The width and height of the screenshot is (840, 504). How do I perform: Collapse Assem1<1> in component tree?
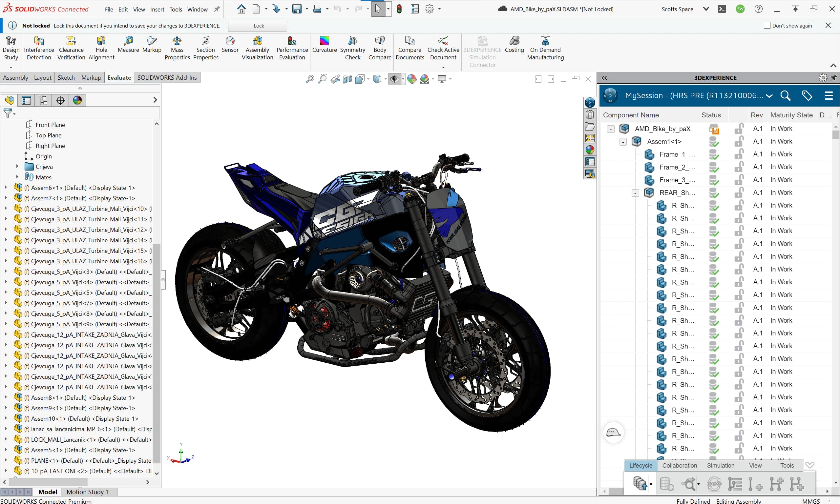[623, 142]
